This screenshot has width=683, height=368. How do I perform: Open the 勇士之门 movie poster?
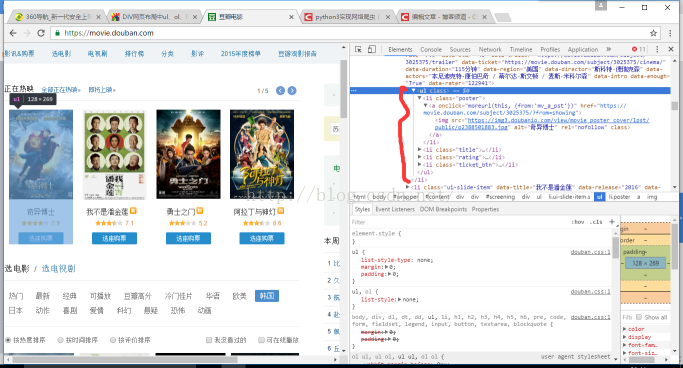click(x=189, y=154)
